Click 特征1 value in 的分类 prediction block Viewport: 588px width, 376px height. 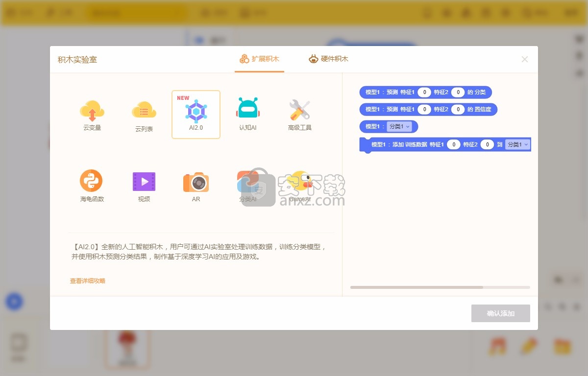pos(424,92)
